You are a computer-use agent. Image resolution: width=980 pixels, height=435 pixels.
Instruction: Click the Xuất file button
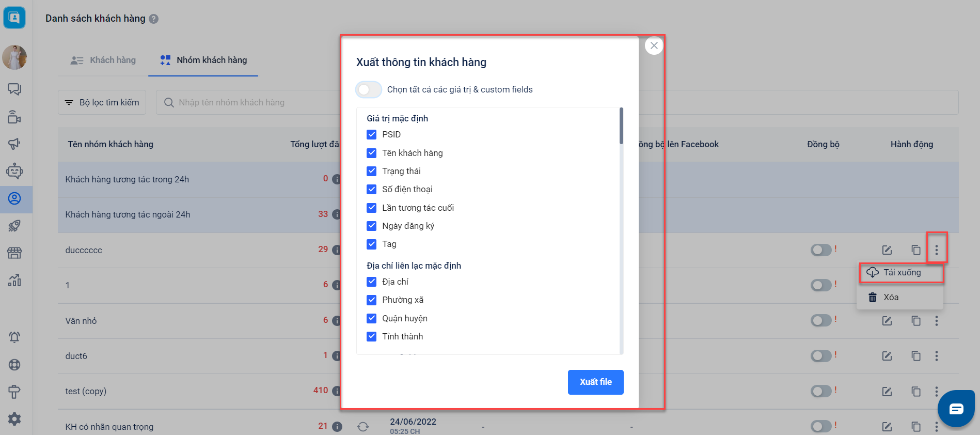[x=595, y=382]
